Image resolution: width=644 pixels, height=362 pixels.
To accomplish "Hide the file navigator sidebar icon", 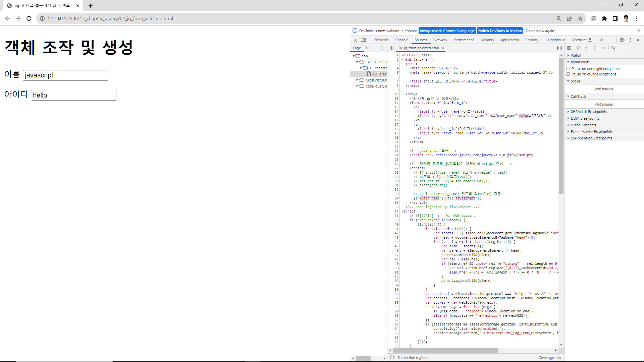I will coord(392,48).
